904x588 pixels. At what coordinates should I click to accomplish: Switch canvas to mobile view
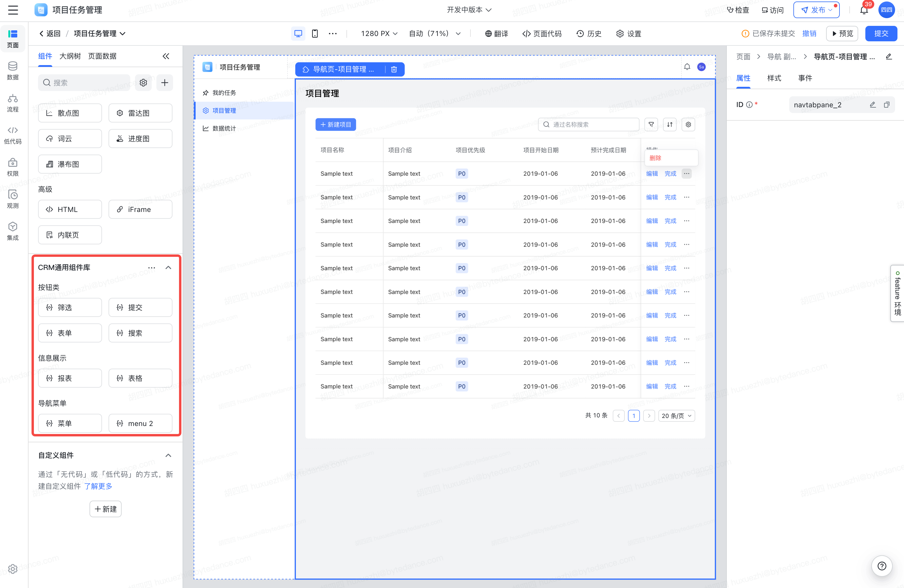[x=315, y=34]
